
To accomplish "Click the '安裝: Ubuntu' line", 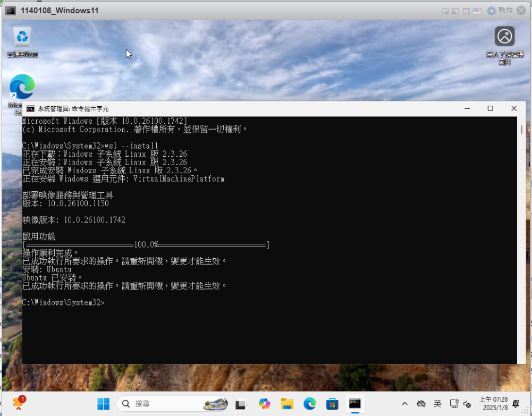I will click(47, 269).
